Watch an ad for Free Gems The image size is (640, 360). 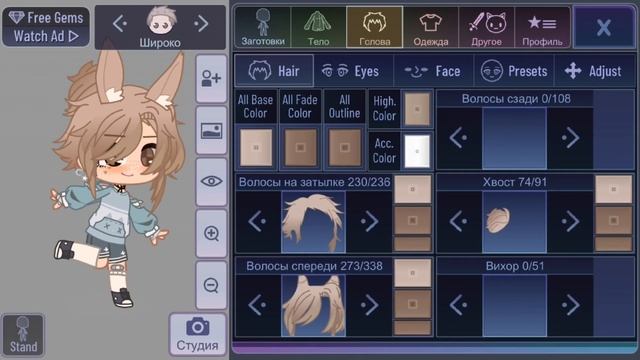click(46, 27)
